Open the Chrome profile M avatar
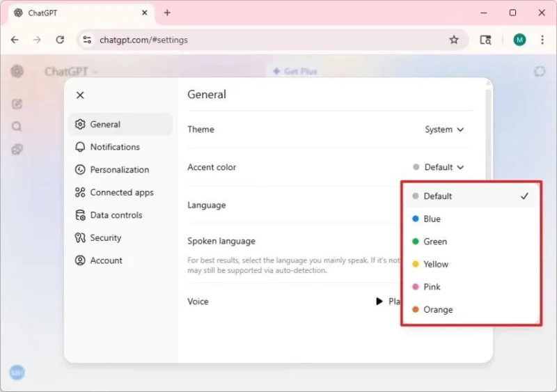The width and height of the screenshot is (557, 392). point(519,40)
